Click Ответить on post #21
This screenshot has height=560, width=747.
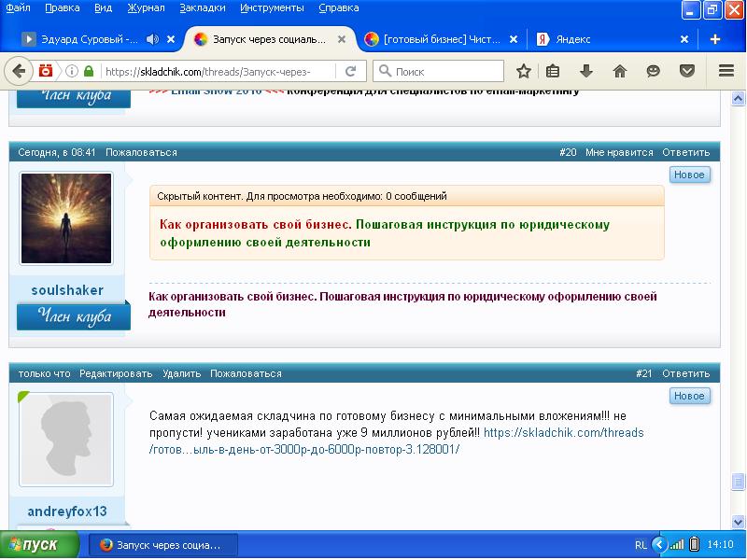click(686, 374)
